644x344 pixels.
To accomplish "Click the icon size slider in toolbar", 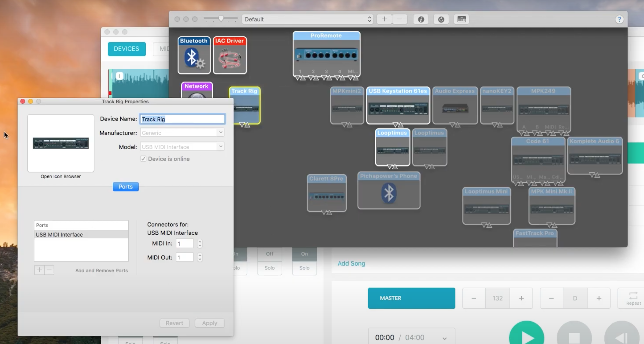I will click(x=221, y=19).
